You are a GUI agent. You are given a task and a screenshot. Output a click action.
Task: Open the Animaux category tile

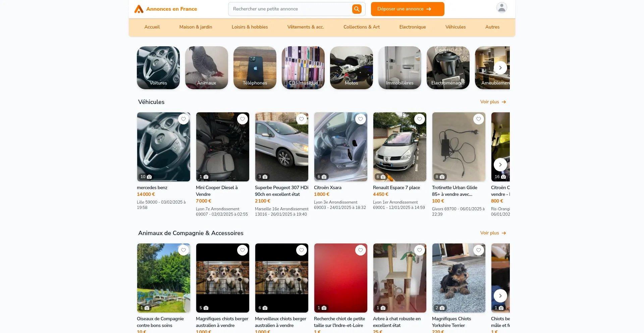207,68
